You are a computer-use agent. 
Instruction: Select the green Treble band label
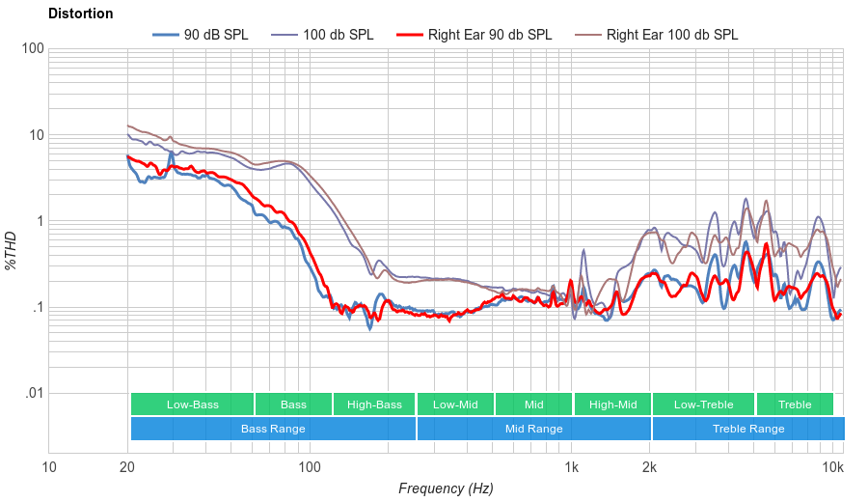(x=795, y=404)
